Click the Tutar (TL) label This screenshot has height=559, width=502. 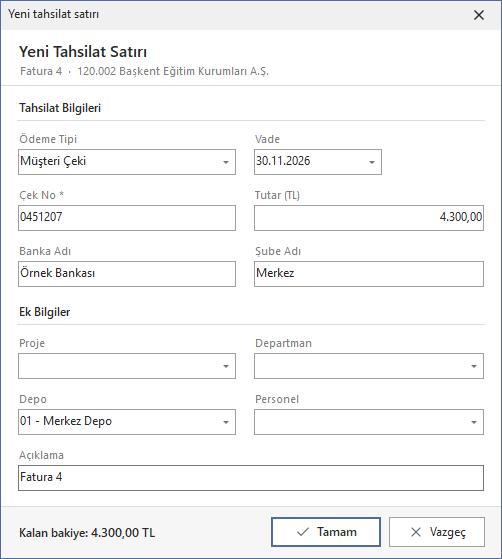(277, 195)
